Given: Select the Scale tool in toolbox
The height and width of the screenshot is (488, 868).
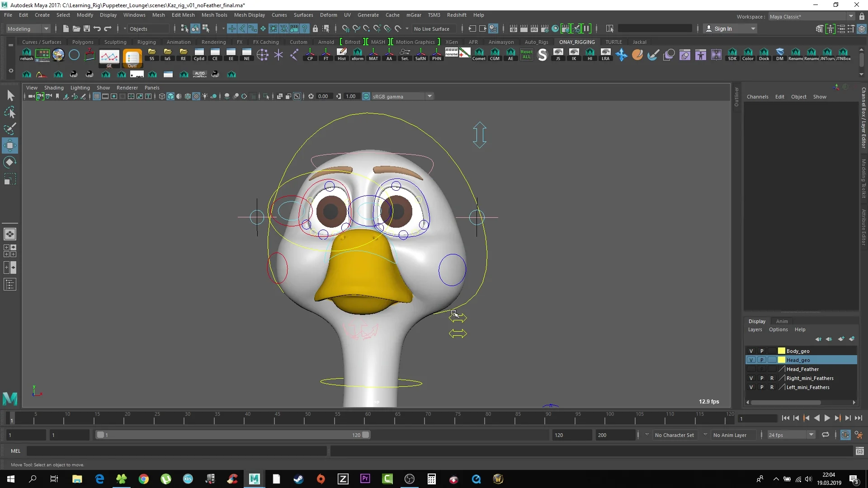Looking at the screenshot, I should click(10, 179).
